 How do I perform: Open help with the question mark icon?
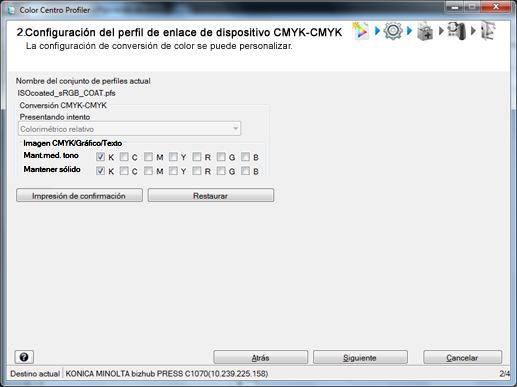[x=24, y=357]
